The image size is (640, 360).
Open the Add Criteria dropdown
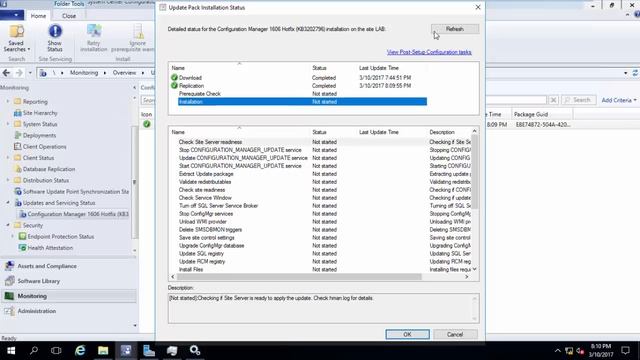click(619, 100)
